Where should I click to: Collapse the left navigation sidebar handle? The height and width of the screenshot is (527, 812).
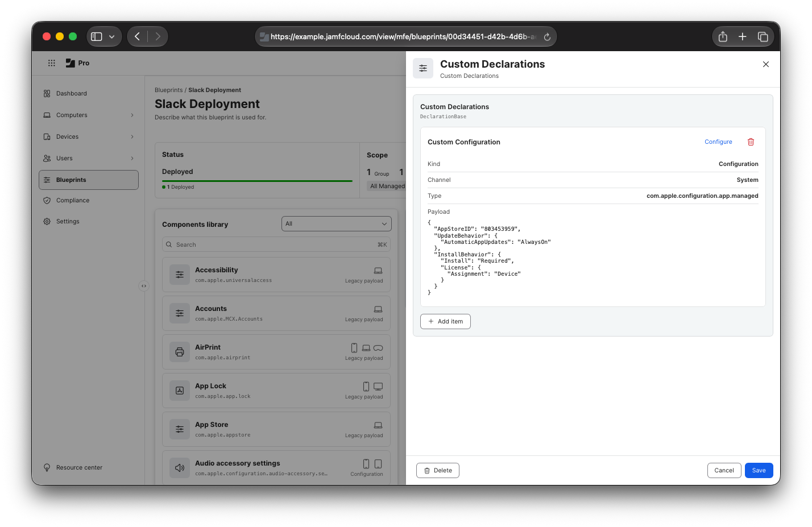click(x=144, y=286)
